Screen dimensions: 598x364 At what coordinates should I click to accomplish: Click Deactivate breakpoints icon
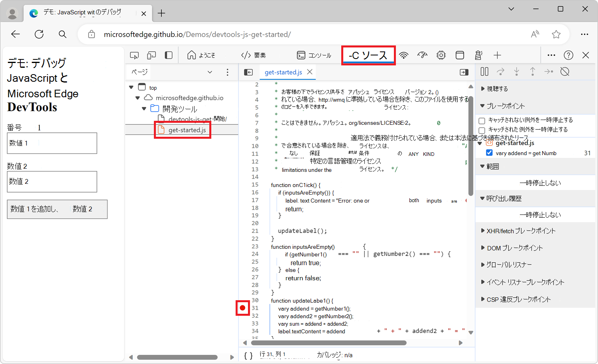[x=565, y=72]
